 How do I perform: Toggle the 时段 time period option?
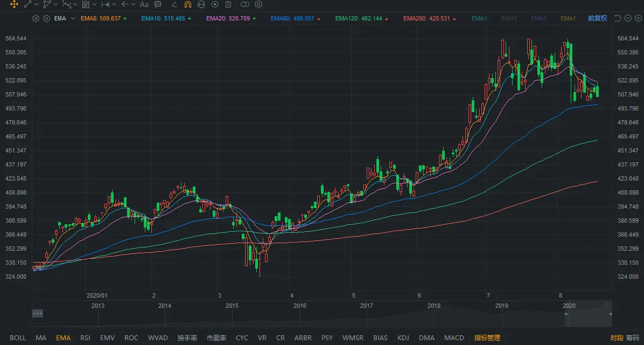617,338
